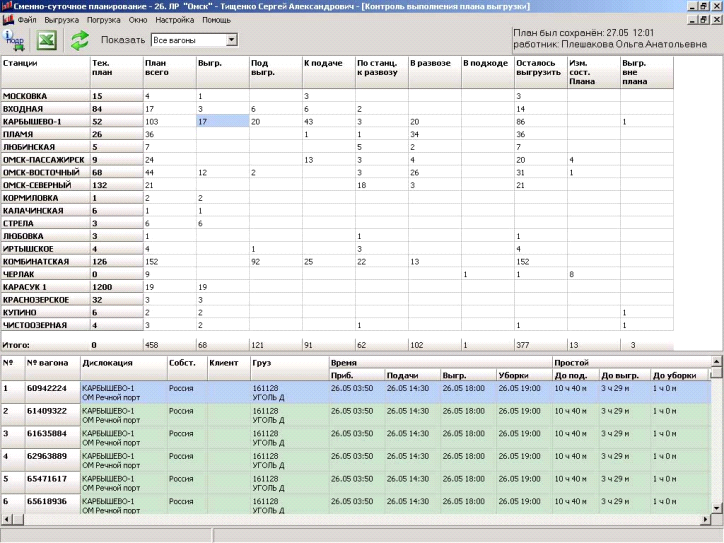The image size is (724, 543).
Task: Open the Окно menu
Action: [138, 20]
